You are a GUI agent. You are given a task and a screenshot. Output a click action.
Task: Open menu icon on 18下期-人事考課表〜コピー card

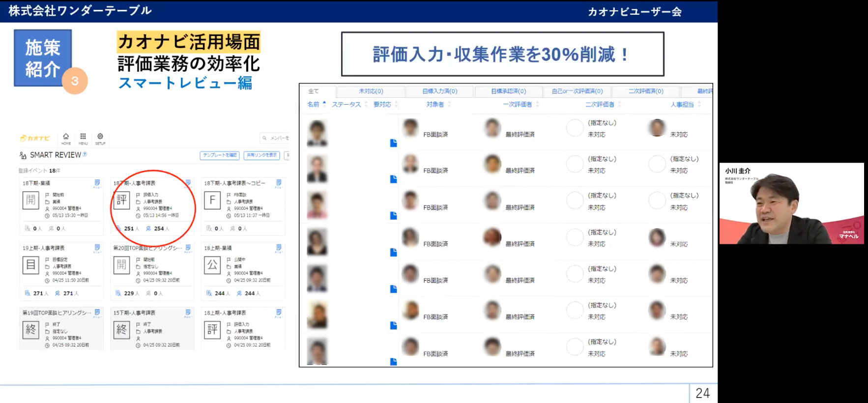279,183
